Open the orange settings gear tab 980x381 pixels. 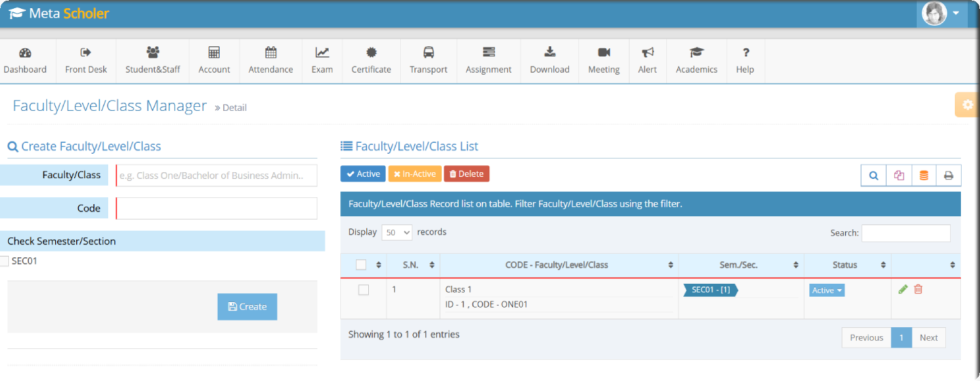(x=967, y=105)
